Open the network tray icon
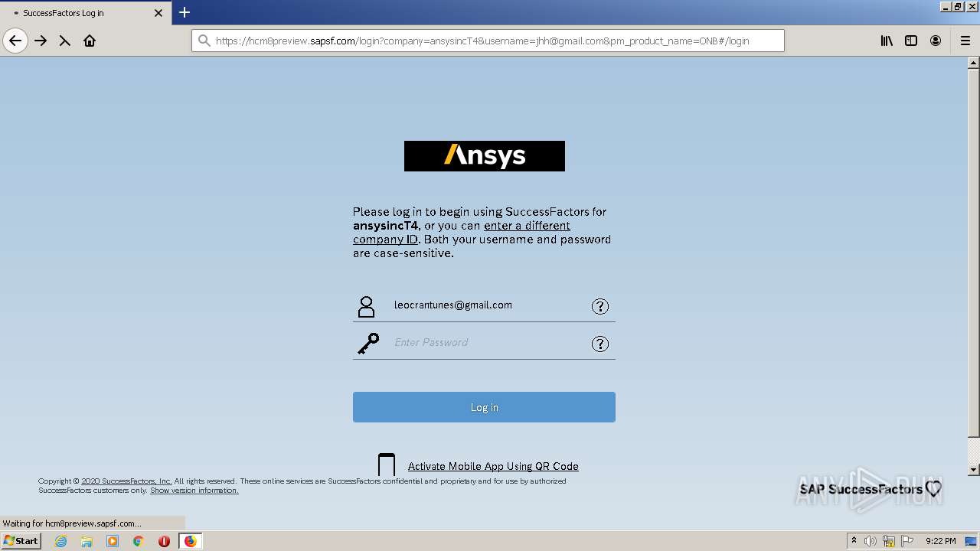The width and height of the screenshot is (980, 551). [x=889, y=541]
